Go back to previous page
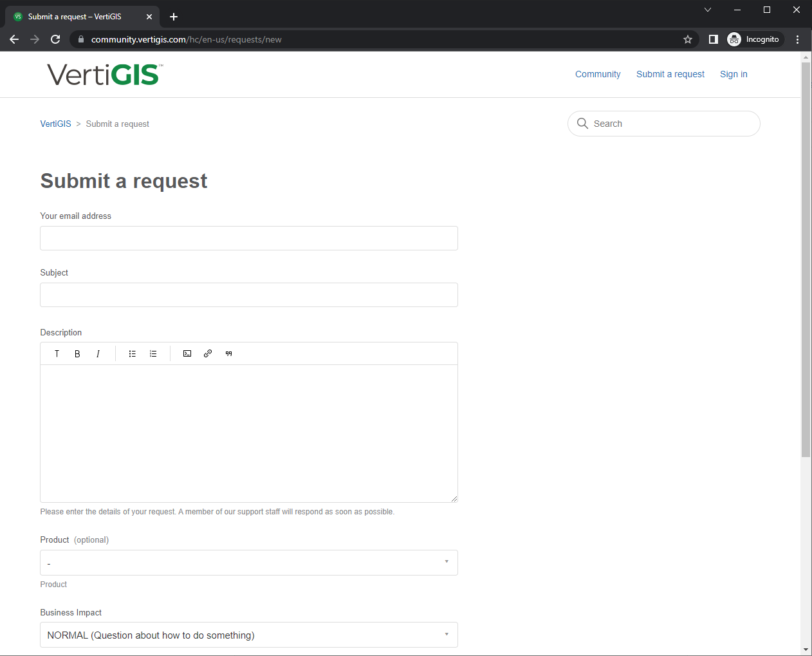Viewport: 812px width, 656px height. pos(14,39)
